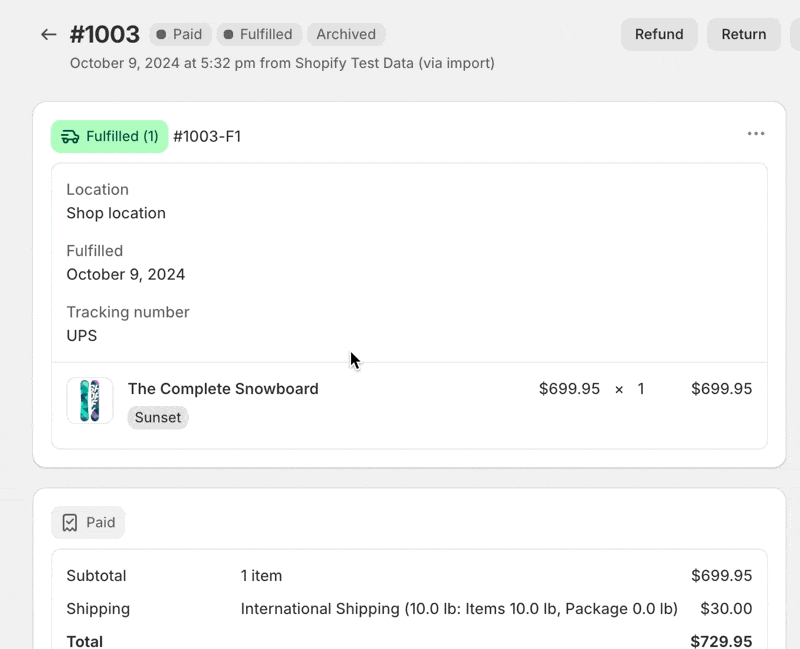This screenshot has height=649, width=800.
Task: Open The Complete Snowboard product thumbnail
Action: [x=90, y=401]
